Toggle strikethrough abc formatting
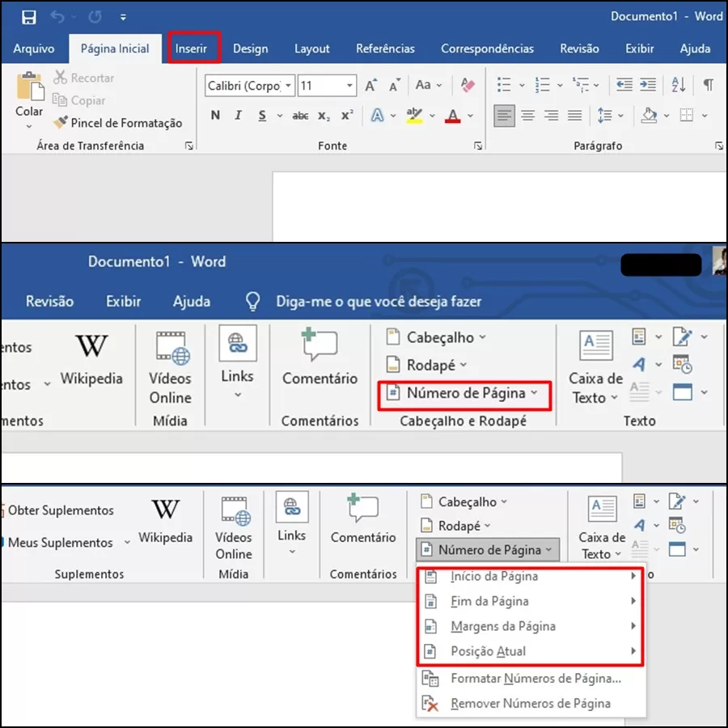The image size is (728, 728). pos(300,116)
